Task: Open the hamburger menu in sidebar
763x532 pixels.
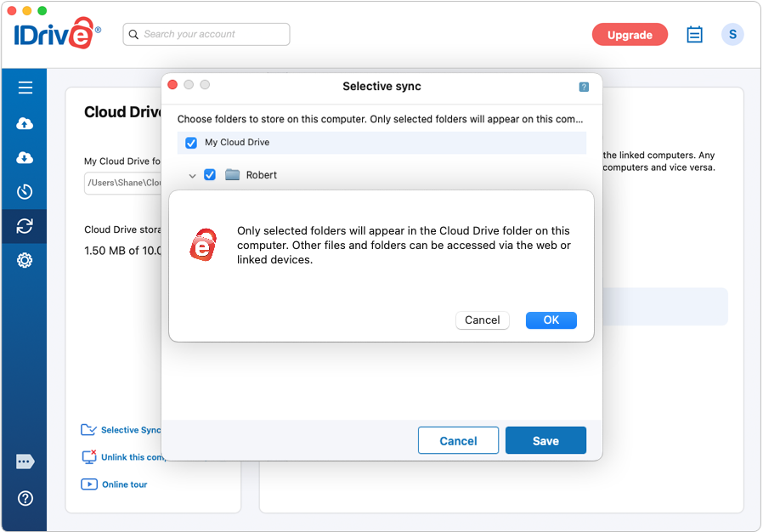Action: click(25, 88)
